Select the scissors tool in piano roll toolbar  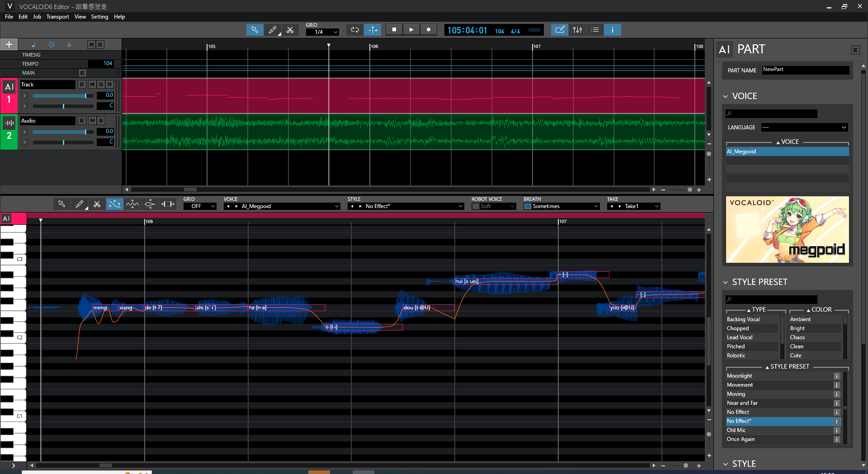click(x=97, y=204)
